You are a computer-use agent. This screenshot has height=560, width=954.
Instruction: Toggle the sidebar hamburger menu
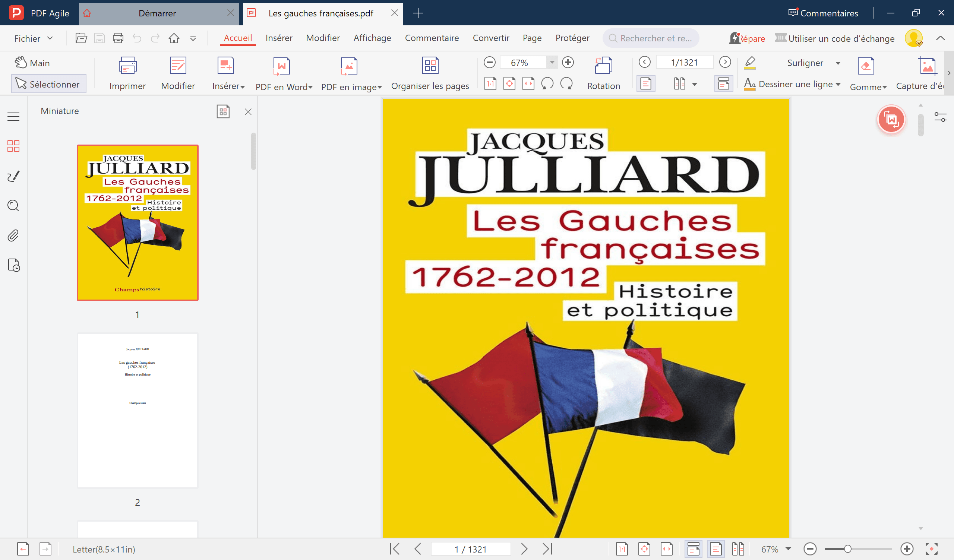13,117
